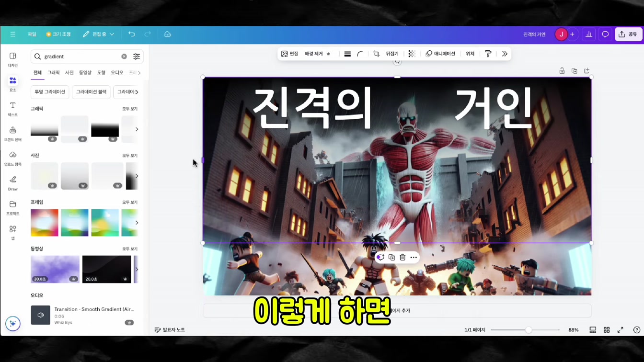This screenshot has height=362, width=644.
Task: Click the 투명 그라데이션 suggestion chip
Action: (x=50, y=92)
